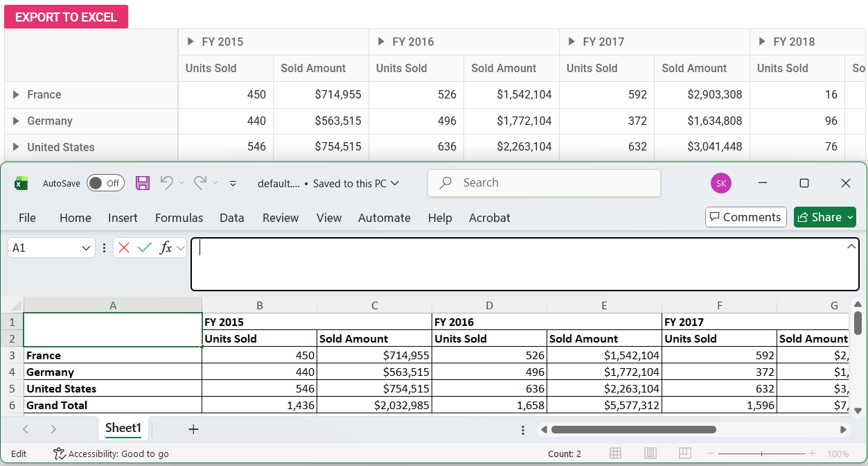
Task: Select Normal view from the status bar
Action: 616,454
